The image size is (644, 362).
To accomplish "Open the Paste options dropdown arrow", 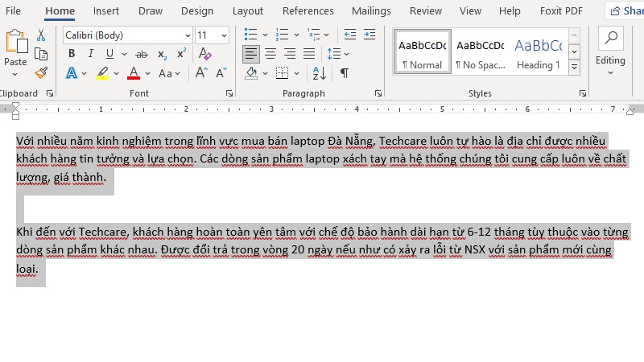I will [x=15, y=75].
